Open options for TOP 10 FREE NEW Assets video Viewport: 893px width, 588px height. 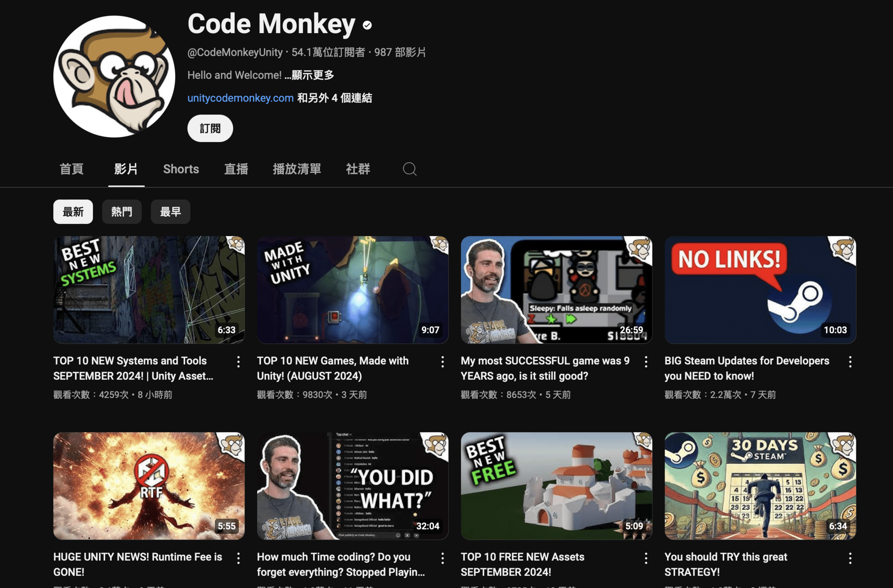tap(646, 558)
